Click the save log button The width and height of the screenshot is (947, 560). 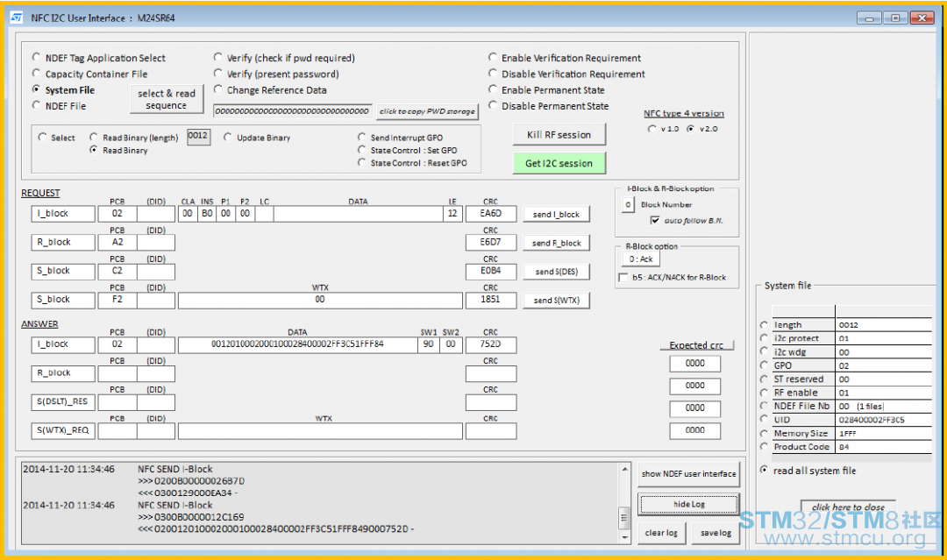(716, 533)
